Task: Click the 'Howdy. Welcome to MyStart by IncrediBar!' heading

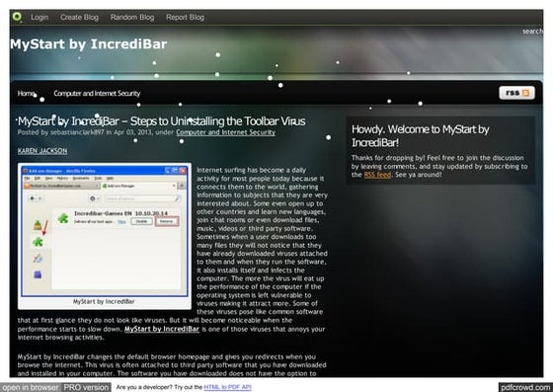Action: (x=421, y=136)
